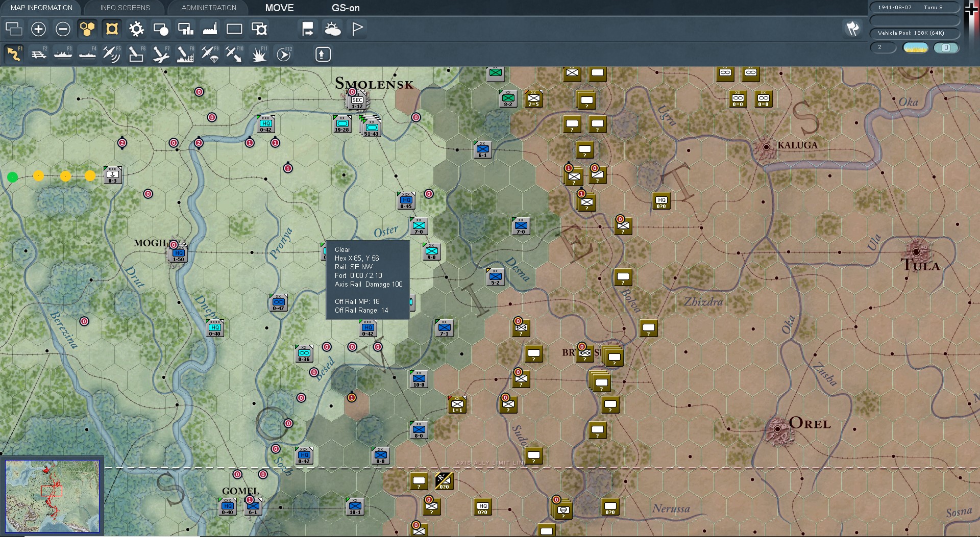Click the flag-with-arrow toolbar icon

(x=308, y=29)
